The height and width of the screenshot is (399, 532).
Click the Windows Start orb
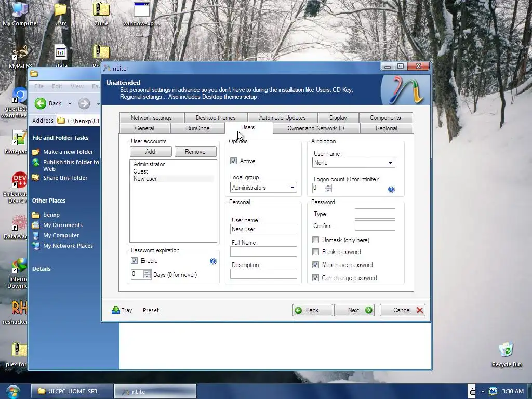click(13, 392)
